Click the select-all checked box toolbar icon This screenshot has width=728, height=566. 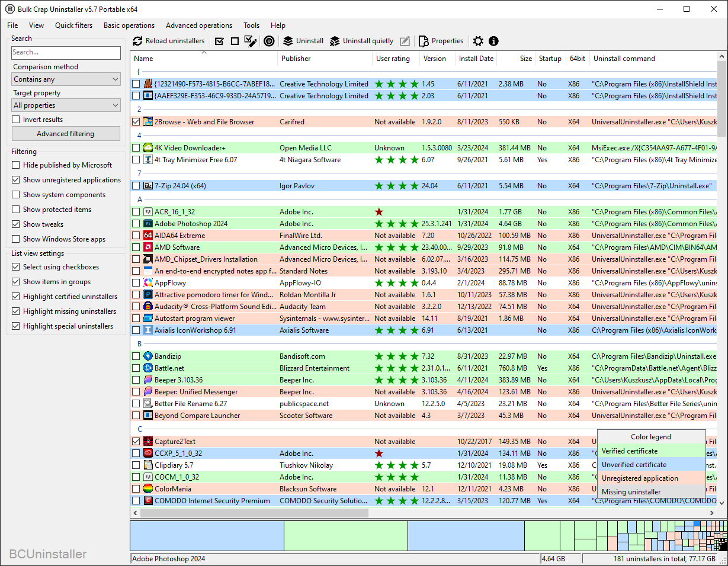click(219, 41)
